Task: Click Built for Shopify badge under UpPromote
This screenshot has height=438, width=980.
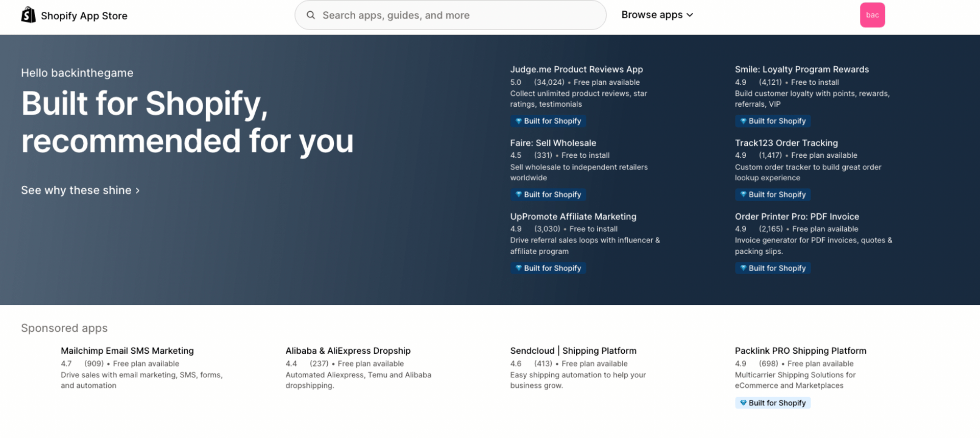Action: 548,268
